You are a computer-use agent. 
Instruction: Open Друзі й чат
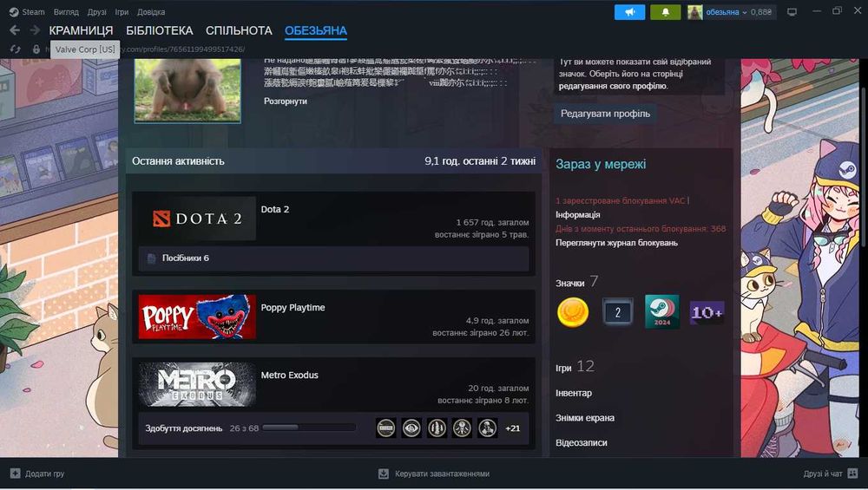tap(823, 474)
